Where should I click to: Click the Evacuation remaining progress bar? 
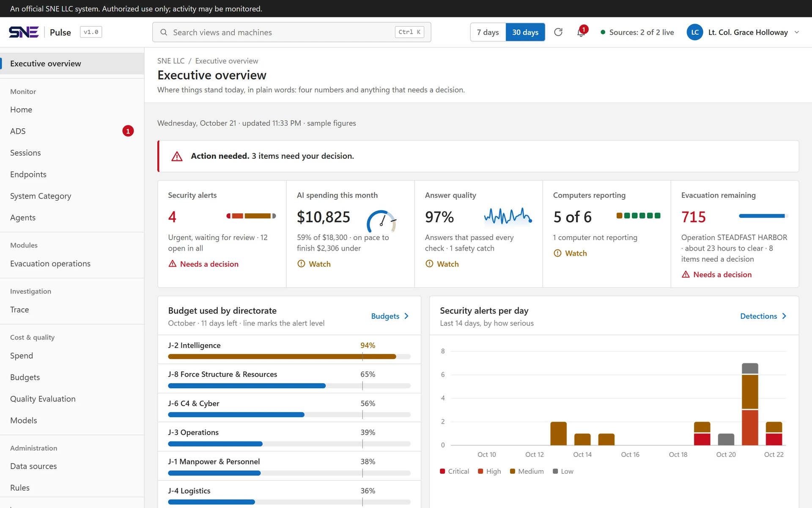pyautogui.click(x=763, y=216)
